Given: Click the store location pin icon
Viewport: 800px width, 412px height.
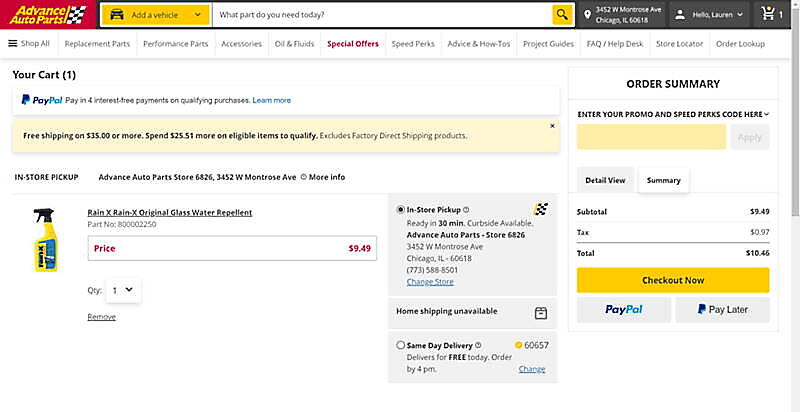Looking at the screenshot, I should tap(587, 15).
